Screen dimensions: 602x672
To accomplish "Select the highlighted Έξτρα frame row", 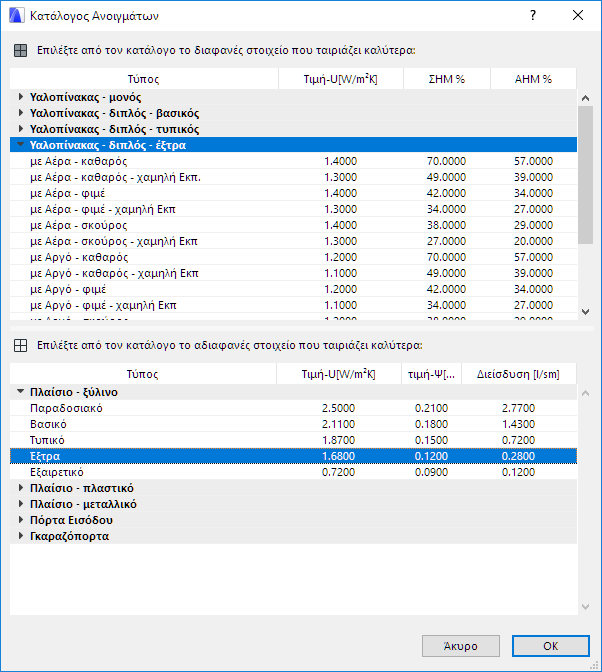I will pos(294,456).
